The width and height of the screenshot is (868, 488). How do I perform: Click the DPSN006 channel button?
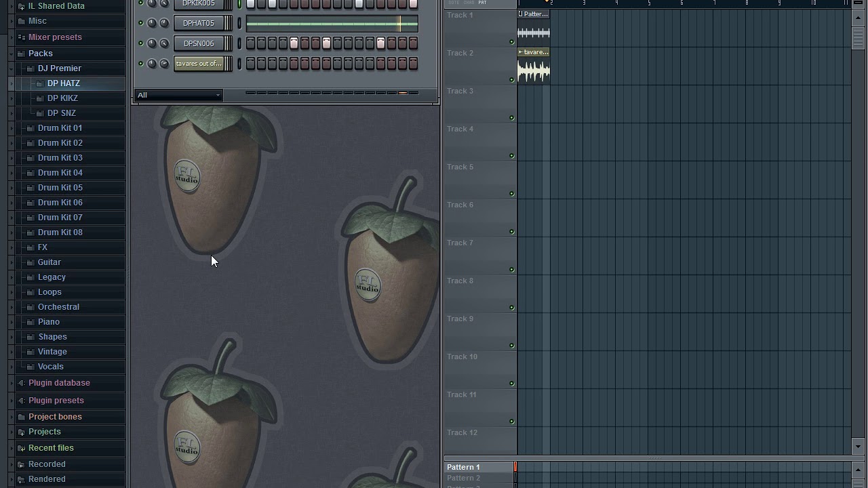[x=199, y=43]
